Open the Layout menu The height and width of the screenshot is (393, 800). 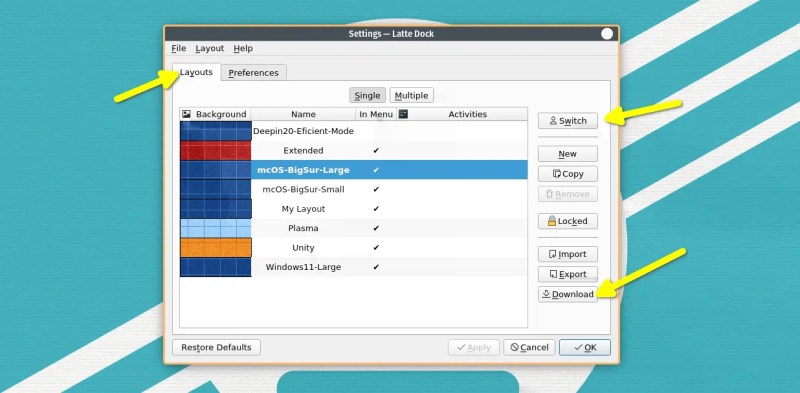pos(210,48)
